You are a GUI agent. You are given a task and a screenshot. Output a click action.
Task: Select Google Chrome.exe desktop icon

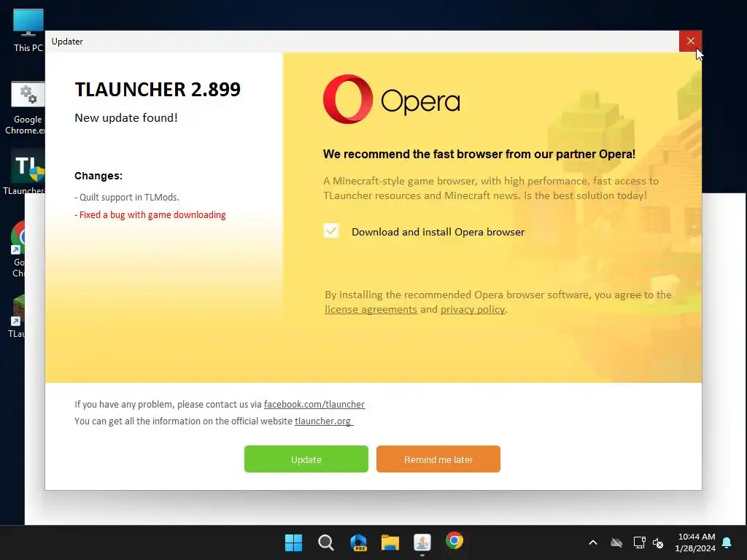(26, 108)
